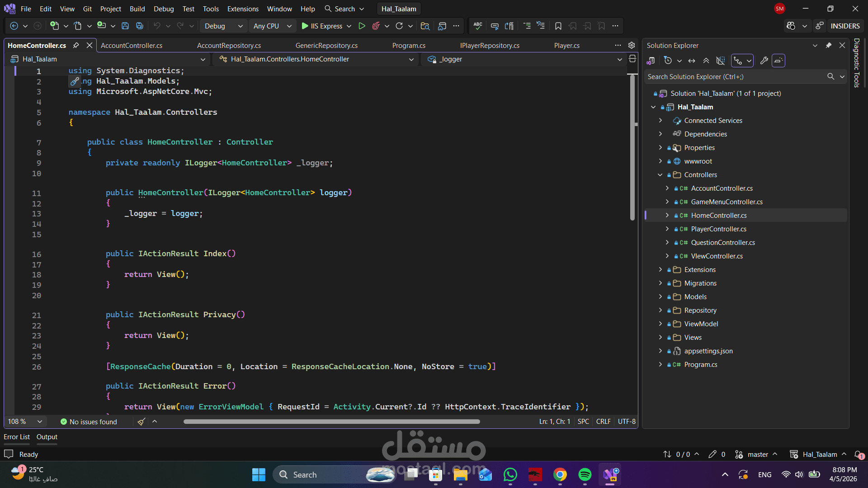Image resolution: width=868 pixels, height=488 pixels.
Task: Click Sync with Active Document arrows icon
Action: click(692, 61)
